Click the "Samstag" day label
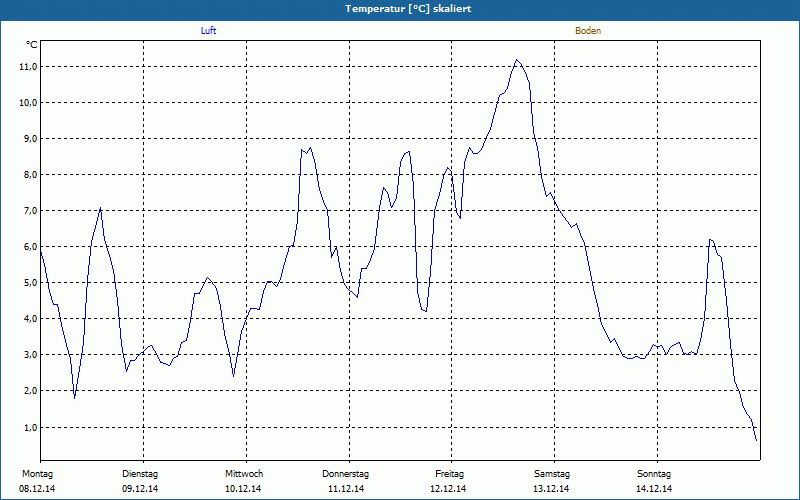 tap(552, 474)
